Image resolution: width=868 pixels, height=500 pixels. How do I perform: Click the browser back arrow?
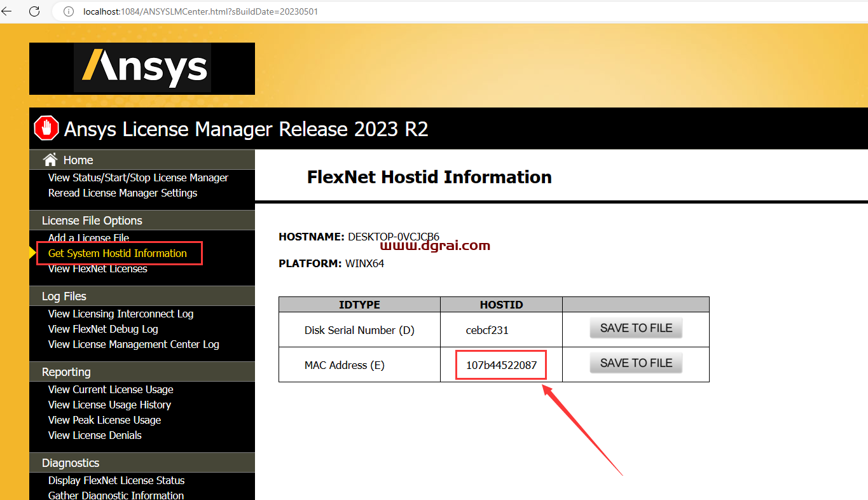click(x=7, y=11)
